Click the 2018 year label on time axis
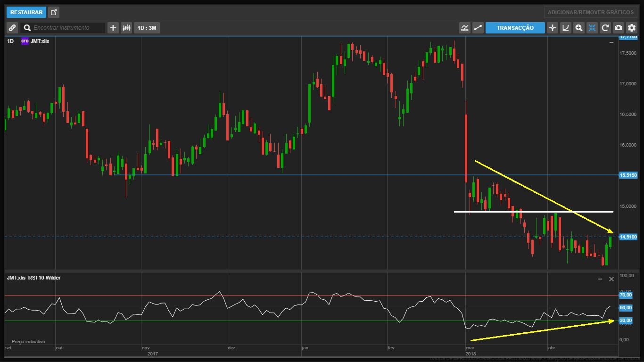The image size is (644, 362). [471, 353]
